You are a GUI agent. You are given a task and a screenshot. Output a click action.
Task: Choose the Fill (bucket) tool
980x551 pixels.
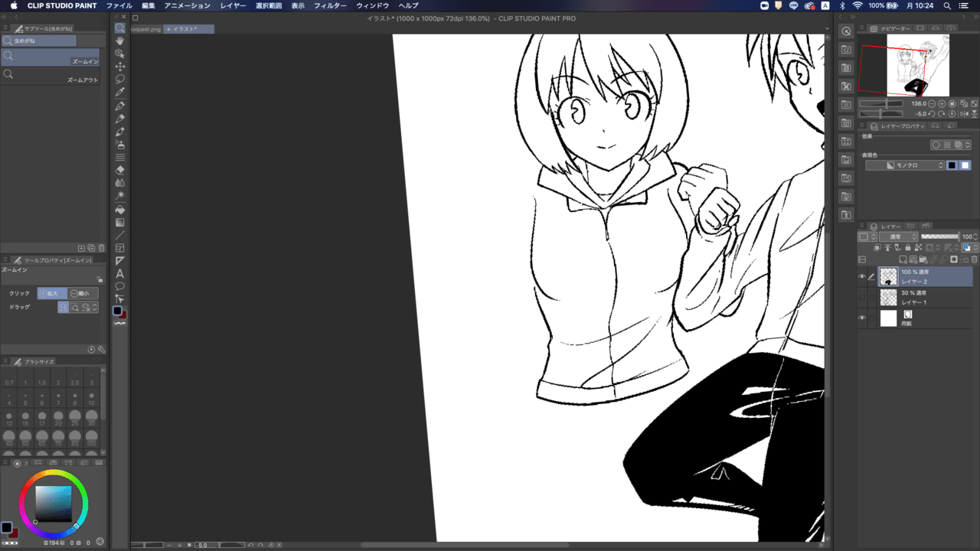(x=119, y=209)
